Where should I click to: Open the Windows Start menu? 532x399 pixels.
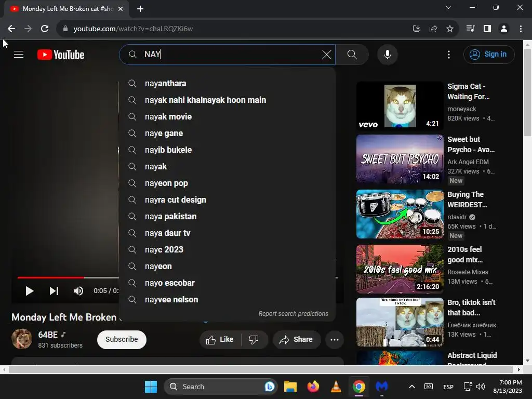151,387
